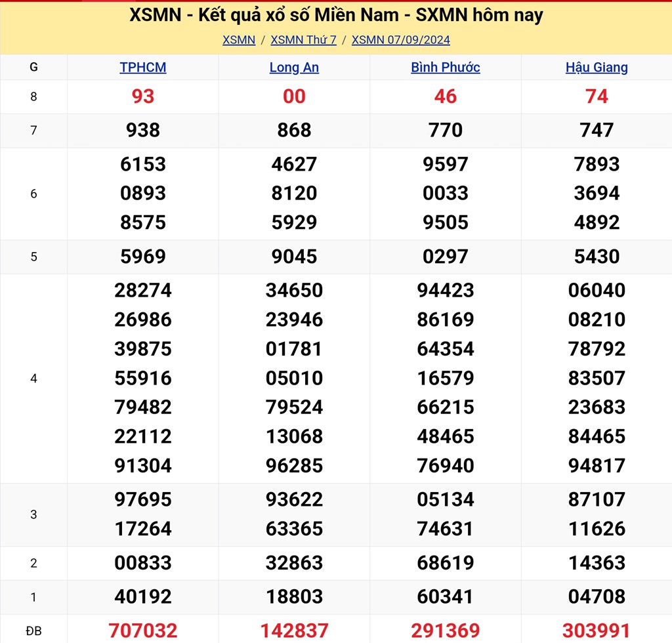Click the G7 result 770 for Bình Phước
Image resolution: width=672 pixels, height=643 pixels.
[446, 130]
